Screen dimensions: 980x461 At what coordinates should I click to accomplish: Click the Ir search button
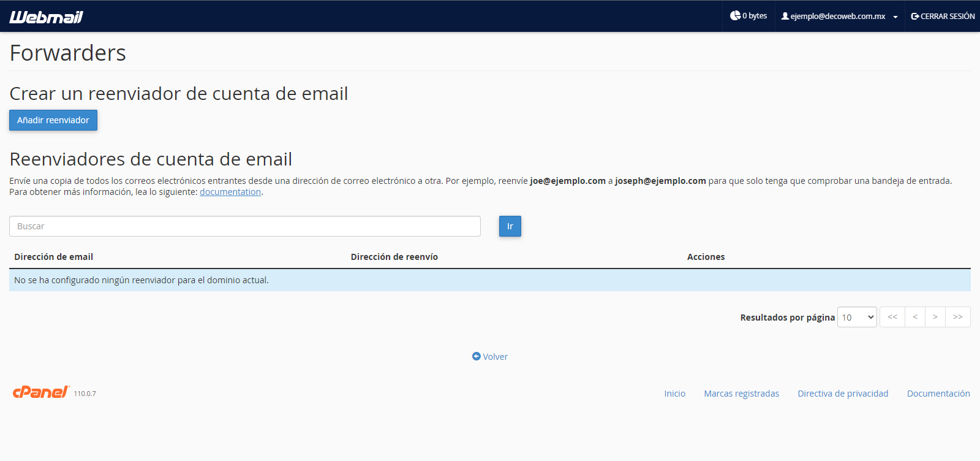coord(510,226)
